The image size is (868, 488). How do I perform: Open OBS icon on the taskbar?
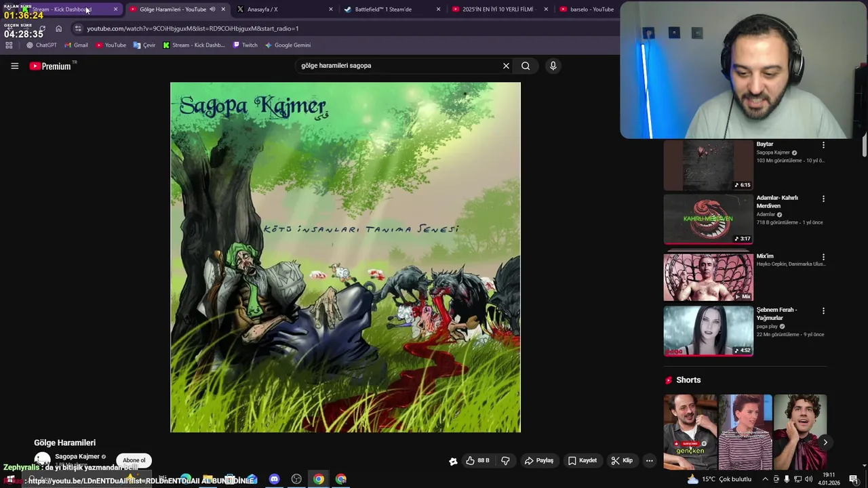click(296, 479)
